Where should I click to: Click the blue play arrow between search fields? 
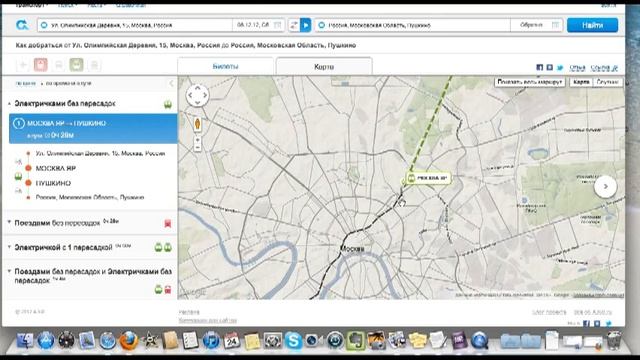pos(305,25)
